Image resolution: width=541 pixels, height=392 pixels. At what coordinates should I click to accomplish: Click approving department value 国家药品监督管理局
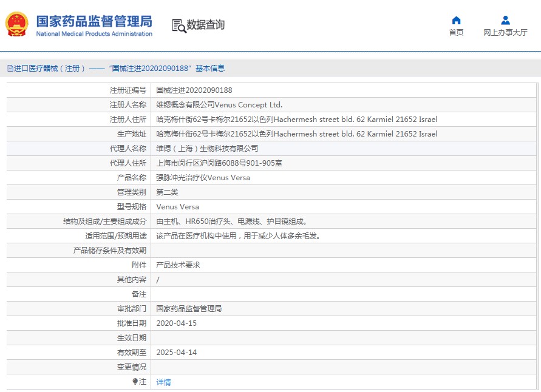tap(189, 309)
